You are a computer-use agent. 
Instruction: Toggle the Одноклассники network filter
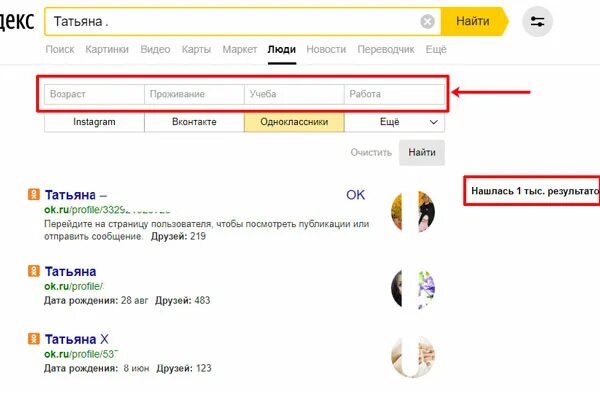[x=294, y=122]
